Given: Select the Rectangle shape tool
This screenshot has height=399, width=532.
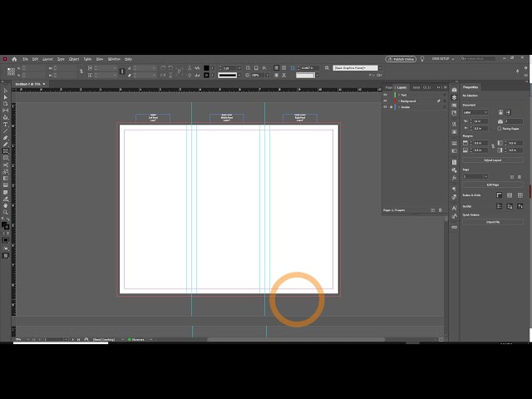Looking at the screenshot, I should (x=6, y=158).
